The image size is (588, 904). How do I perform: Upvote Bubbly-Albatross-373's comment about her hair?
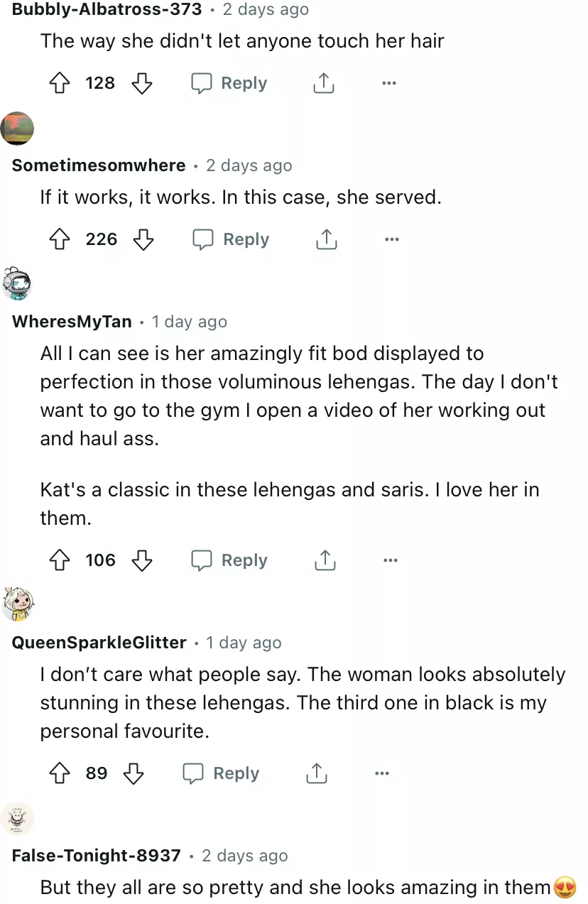pyautogui.click(x=60, y=84)
